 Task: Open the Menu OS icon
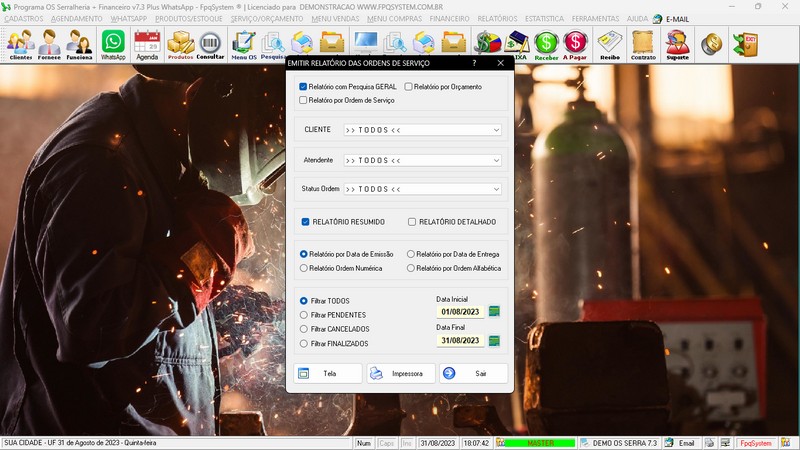point(244,44)
